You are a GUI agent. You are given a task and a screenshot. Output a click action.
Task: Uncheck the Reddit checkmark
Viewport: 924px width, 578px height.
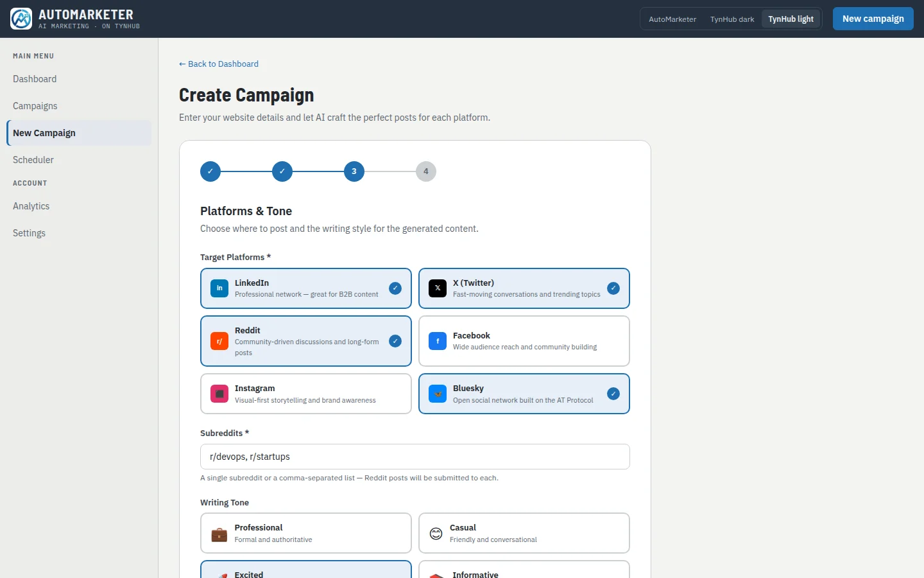[395, 341]
